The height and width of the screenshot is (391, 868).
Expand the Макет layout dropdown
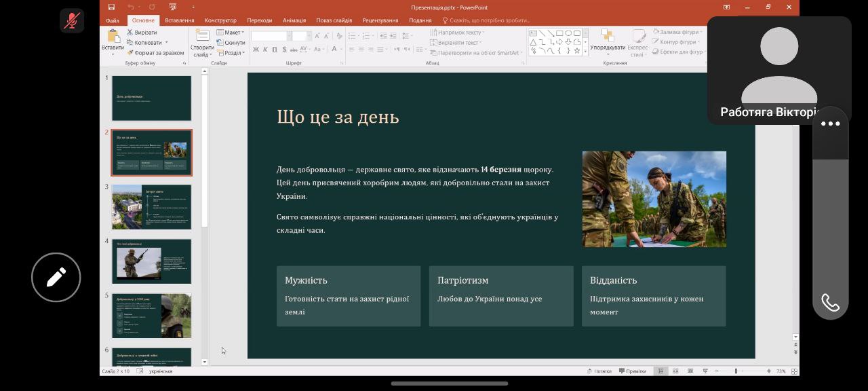click(231, 32)
